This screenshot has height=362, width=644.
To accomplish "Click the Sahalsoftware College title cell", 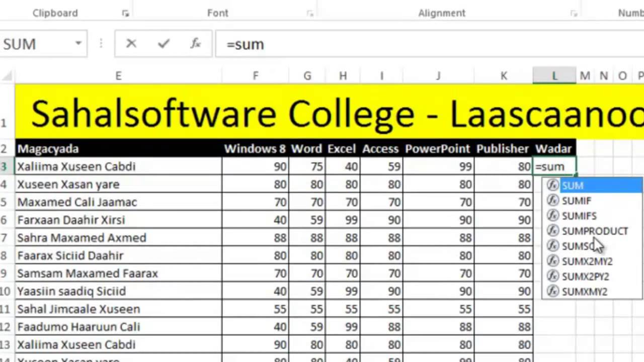I will pyautogui.click(x=330, y=112).
